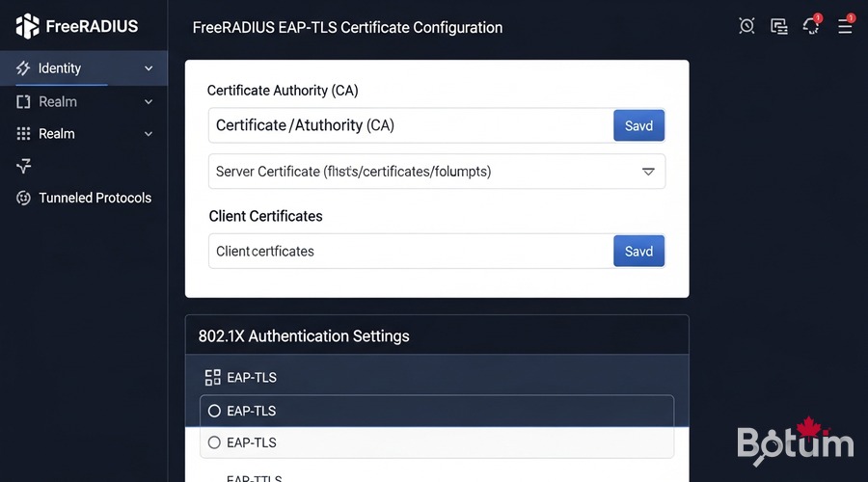The height and width of the screenshot is (482, 868).
Task: Click the page title FreeRADIUS EAP-TLS Certificate Configuration
Action: (347, 27)
